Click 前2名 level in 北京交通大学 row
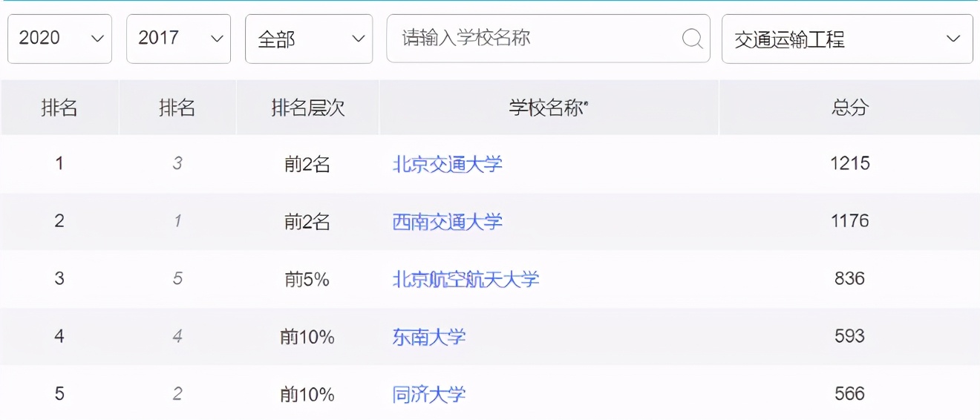 pyautogui.click(x=307, y=164)
